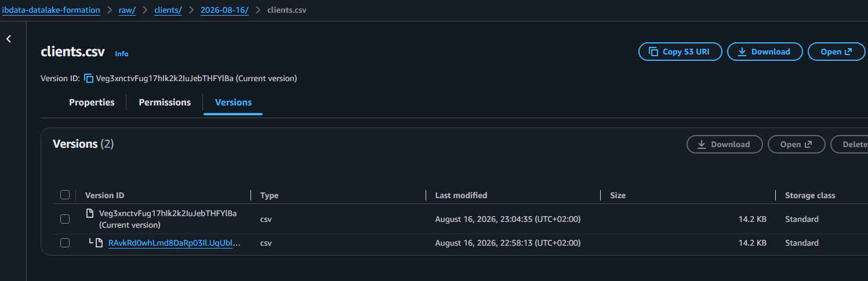Open the 2026-08-16/ breadcrumb folder

tap(224, 10)
